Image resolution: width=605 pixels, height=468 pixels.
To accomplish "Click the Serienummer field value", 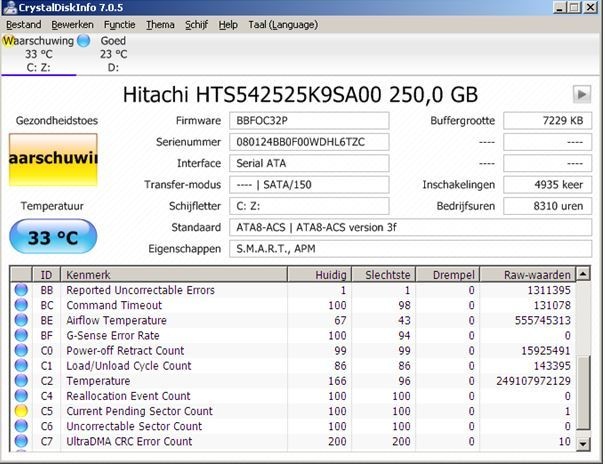I will pyautogui.click(x=309, y=142).
